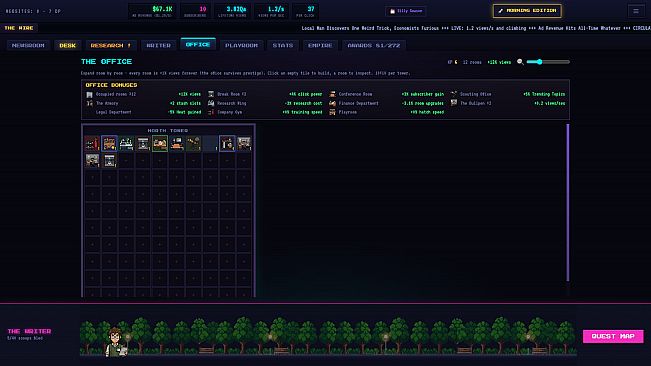Inspect the green-bordered room tile
The height and width of the screenshot is (366, 651).
[x=160, y=144]
